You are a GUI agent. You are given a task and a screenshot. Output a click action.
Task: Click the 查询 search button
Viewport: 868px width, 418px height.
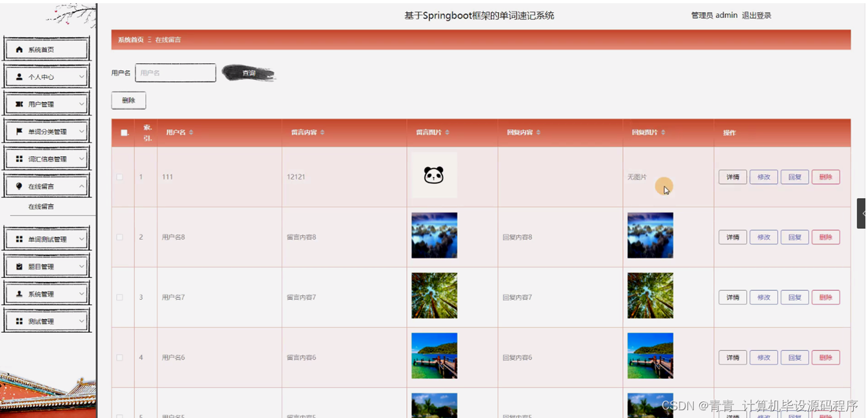248,74
